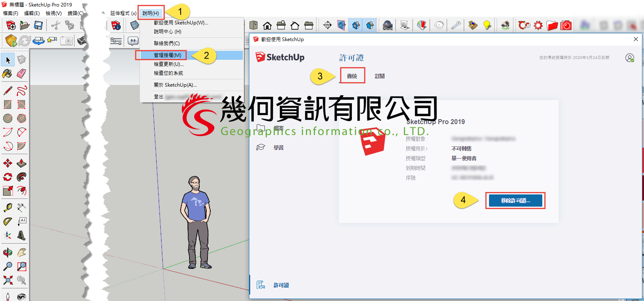
Task: Click the account profile icon in welcome window
Action: tap(630, 58)
